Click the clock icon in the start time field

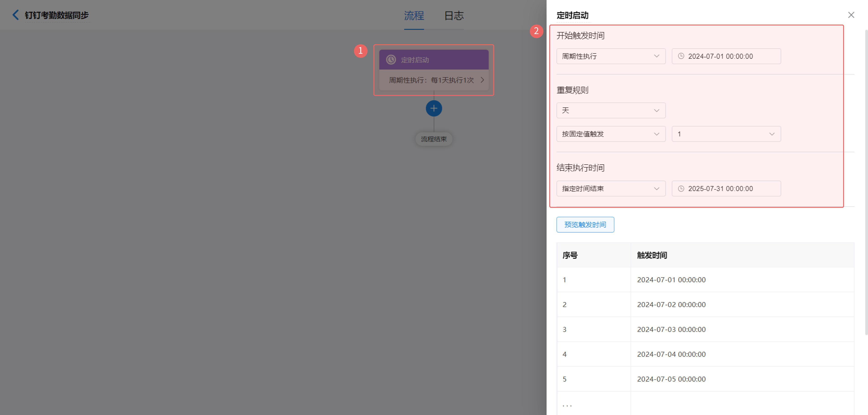(x=681, y=56)
